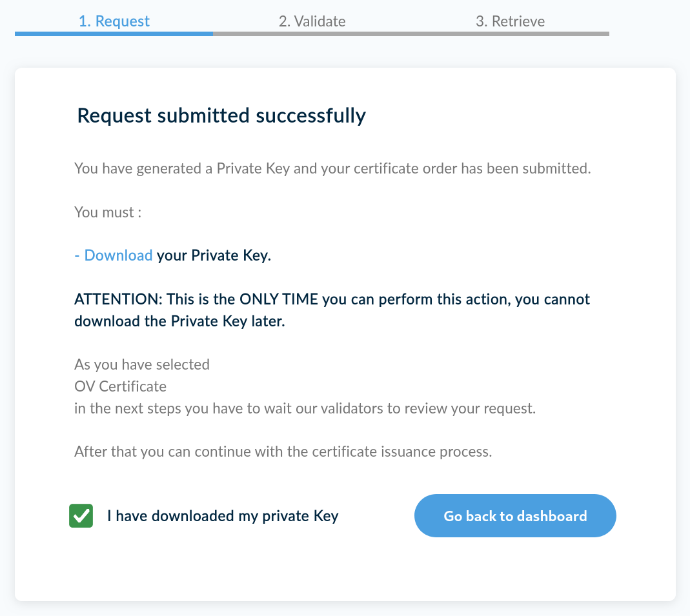The height and width of the screenshot is (616, 690).
Task: Click "download the Private Key later." warning line
Action: (x=179, y=321)
